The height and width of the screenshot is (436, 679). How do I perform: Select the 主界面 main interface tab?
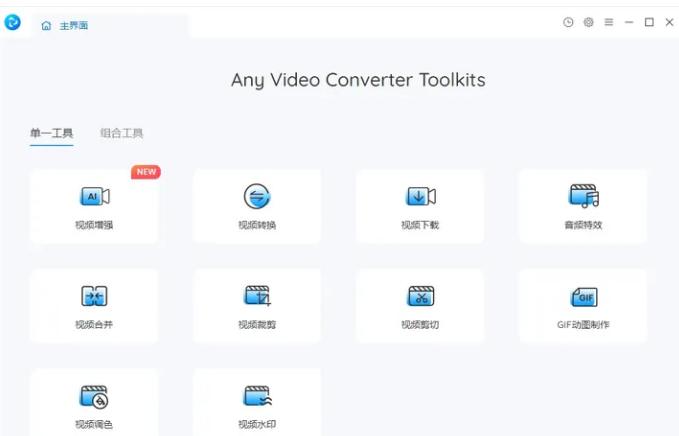pyautogui.click(x=110, y=26)
